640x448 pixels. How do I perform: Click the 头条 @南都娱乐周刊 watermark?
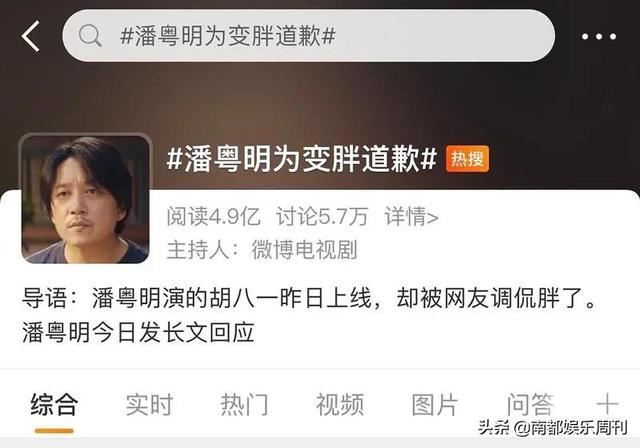pyautogui.click(x=552, y=428)
